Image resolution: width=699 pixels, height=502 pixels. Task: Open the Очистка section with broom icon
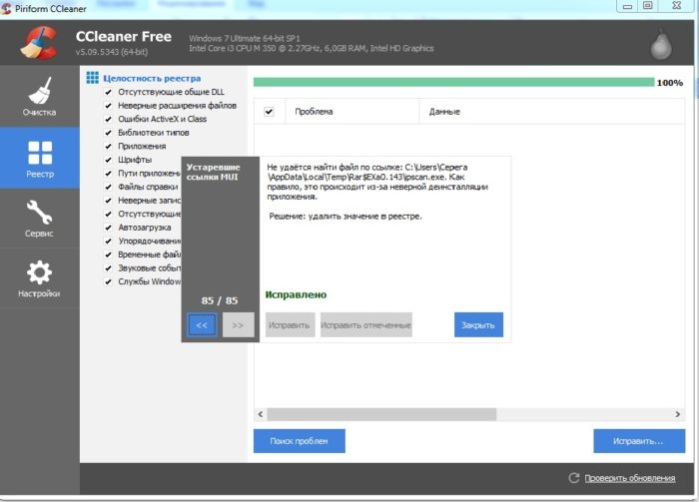point(40,96)
